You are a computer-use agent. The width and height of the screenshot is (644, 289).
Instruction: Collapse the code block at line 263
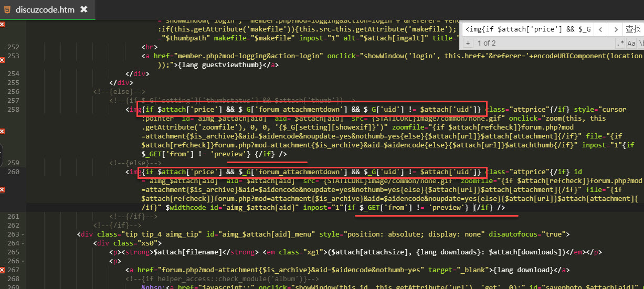[22, 234]
